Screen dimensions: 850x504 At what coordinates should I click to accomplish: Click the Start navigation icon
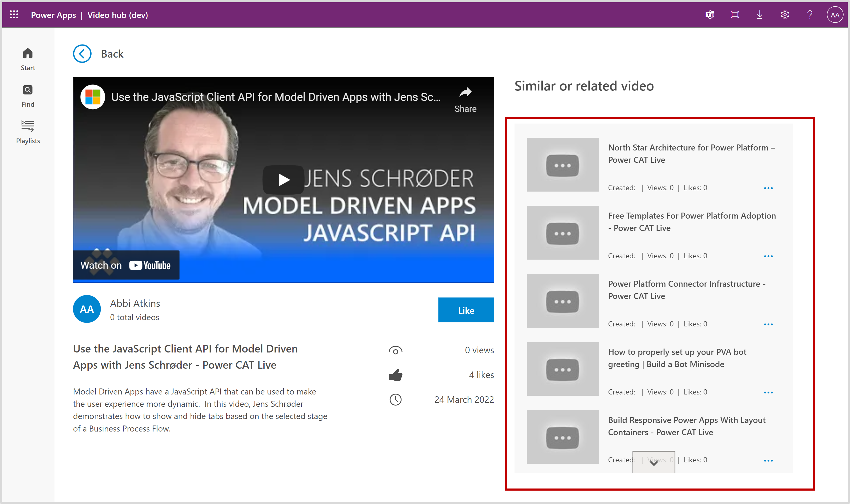tap(28, 53)
